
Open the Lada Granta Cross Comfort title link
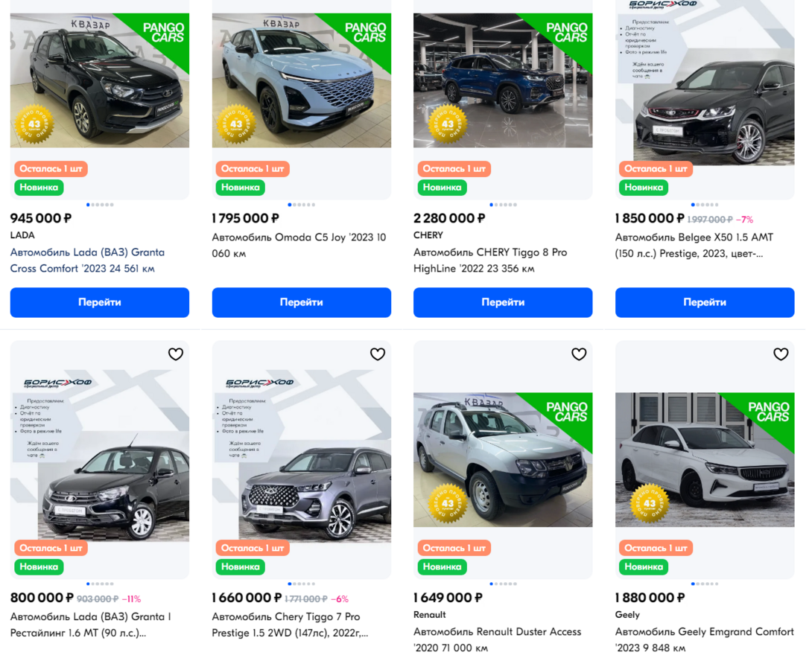tap(87, 261)
